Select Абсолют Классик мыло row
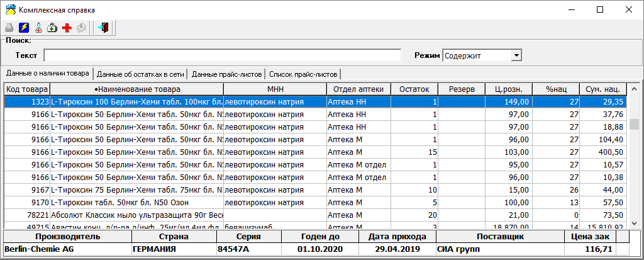This screenshot has height=260, width=644. (316, 215)
